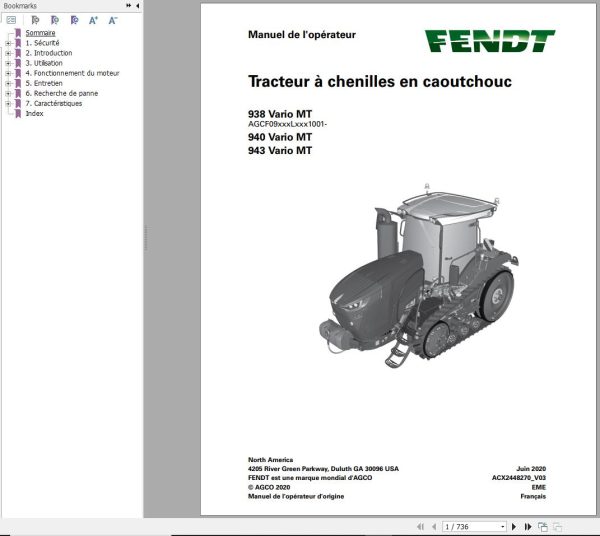Decrease bookmark font size with A- icon
The height and width of the screenshot is (536, 600).
[112, 21]
